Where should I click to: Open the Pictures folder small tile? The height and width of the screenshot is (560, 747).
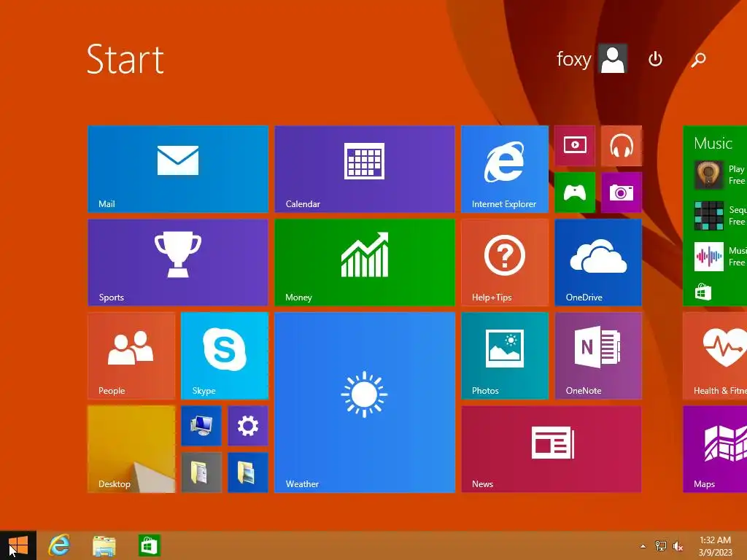click(248, 472)
